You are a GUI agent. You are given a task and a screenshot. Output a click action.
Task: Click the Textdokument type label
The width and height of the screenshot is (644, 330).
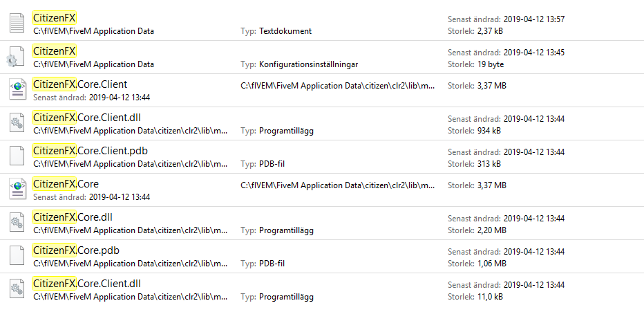(285, 31)
